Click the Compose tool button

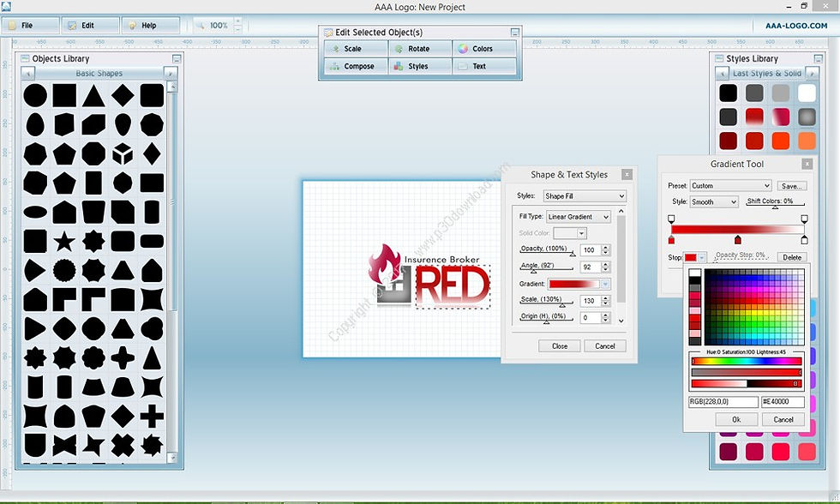pos(356,66)
